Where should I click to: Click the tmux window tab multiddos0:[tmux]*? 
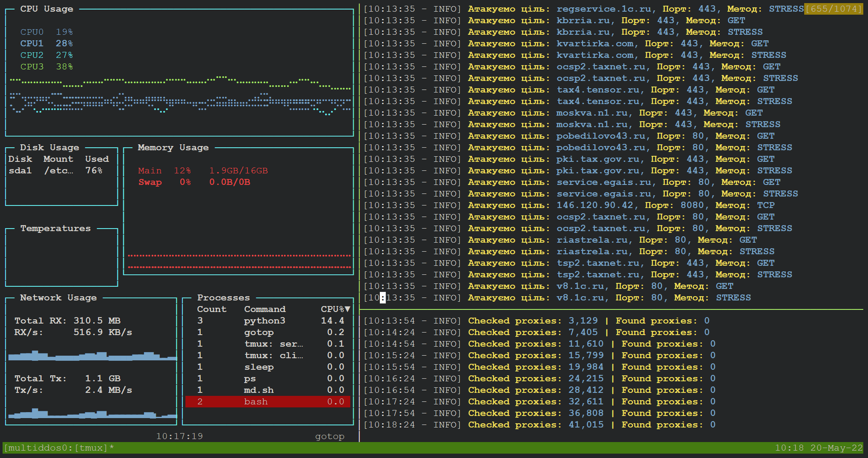click(x=59, y=448)
